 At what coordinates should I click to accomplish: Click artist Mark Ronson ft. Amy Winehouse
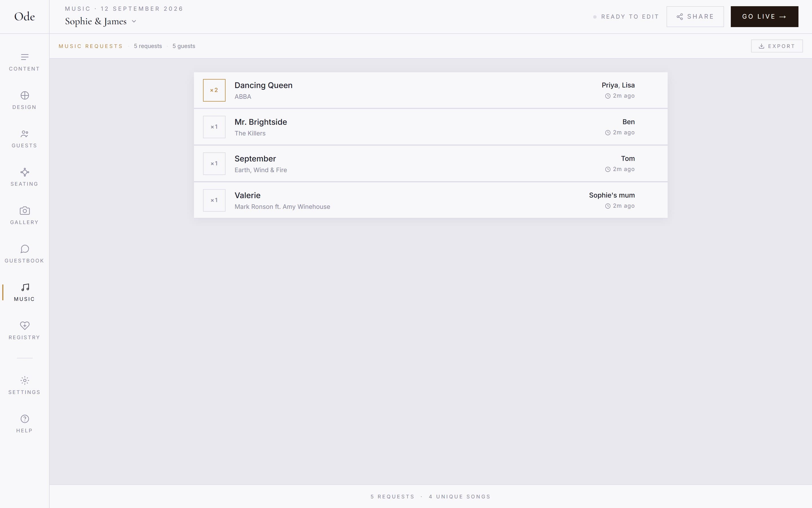pyautogui.click(x=282, y=207)
